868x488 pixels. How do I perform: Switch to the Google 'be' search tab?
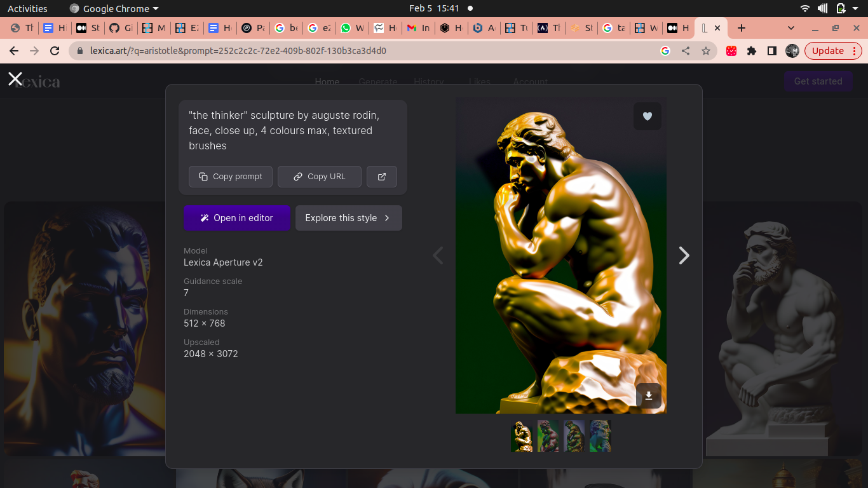285,28
